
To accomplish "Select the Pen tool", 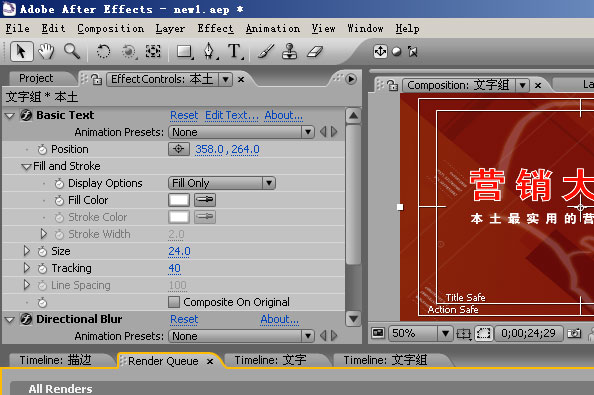I will (209, 52).
